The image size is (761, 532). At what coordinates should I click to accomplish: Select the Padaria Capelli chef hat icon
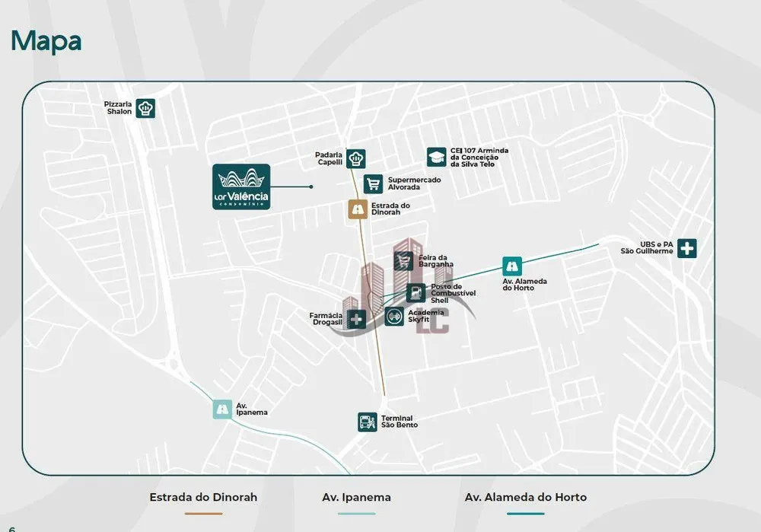[355, 159]
